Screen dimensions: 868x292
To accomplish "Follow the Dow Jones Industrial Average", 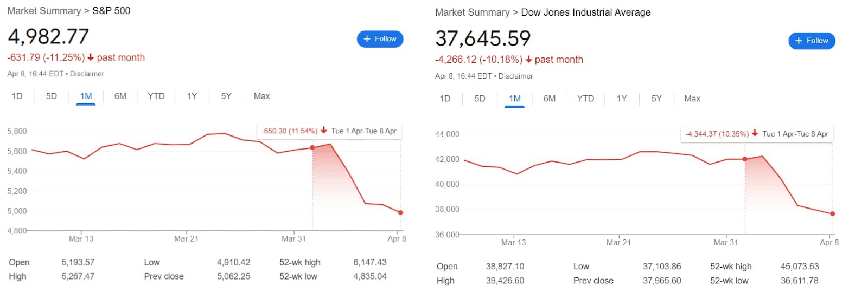I will [812, 41].
